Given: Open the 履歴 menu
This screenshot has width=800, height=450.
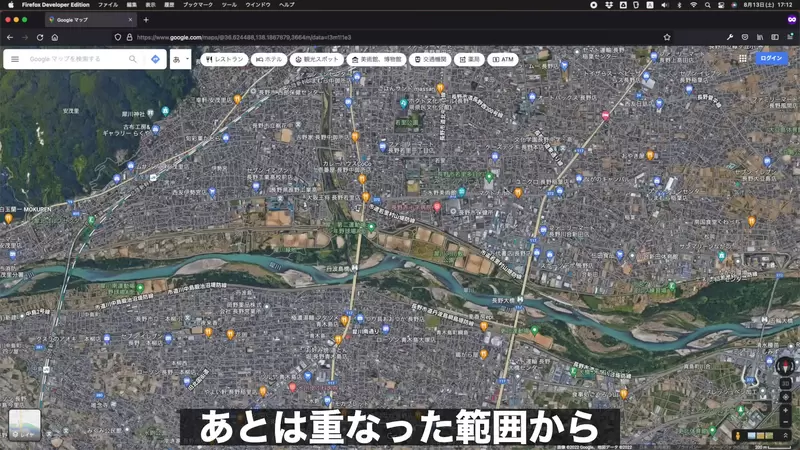Looking at the screenshot, I should (169, 5).
